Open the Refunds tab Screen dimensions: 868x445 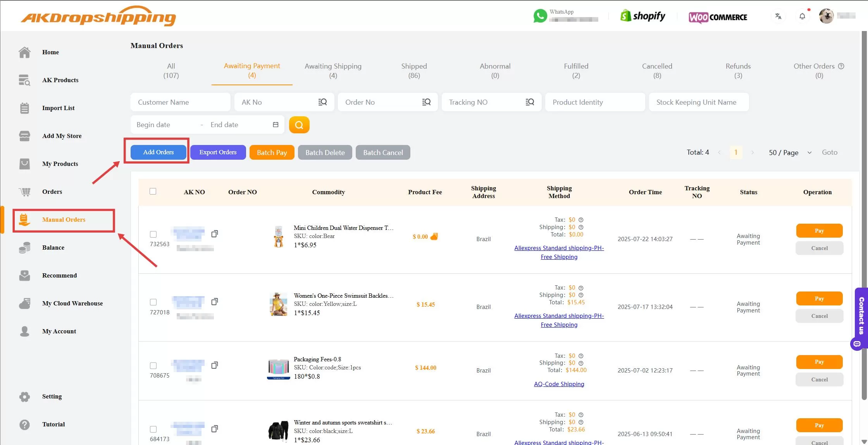pyautogui.click(x=737, y=71)
